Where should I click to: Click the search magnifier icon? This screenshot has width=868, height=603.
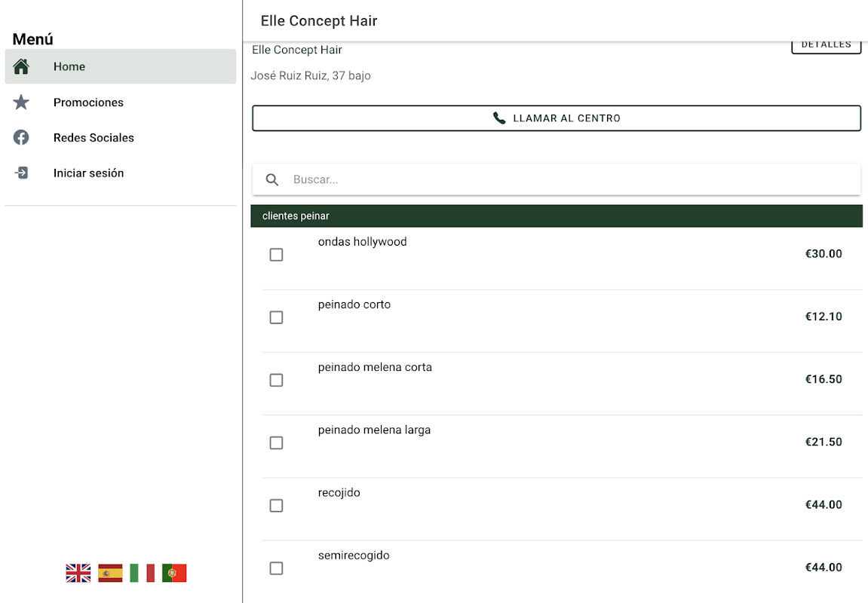[272, 179]
